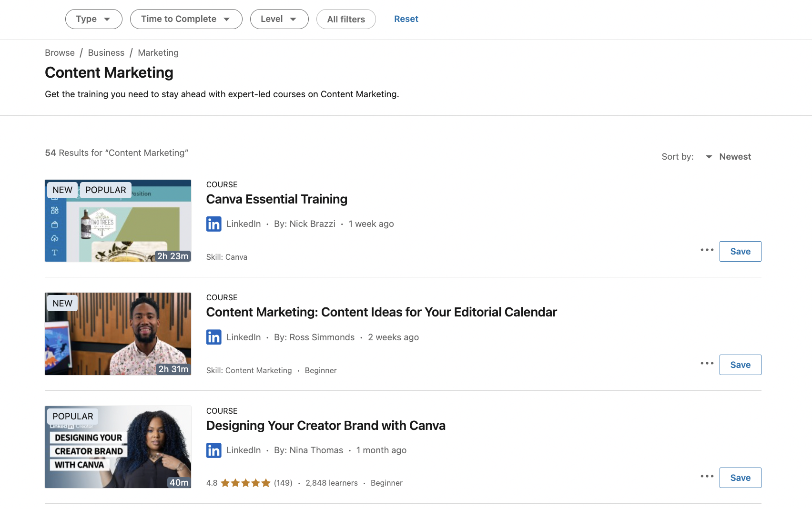Open more options for Designing Your Creator Brand
The height and width of the screenshot is (509, 812).
[707, 477]
